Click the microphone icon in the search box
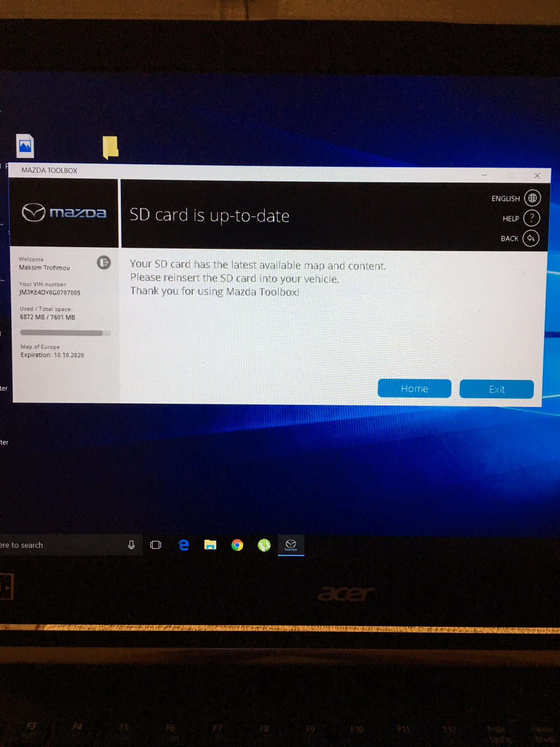This screenshot has height=747, width=560. pos(132,545)
